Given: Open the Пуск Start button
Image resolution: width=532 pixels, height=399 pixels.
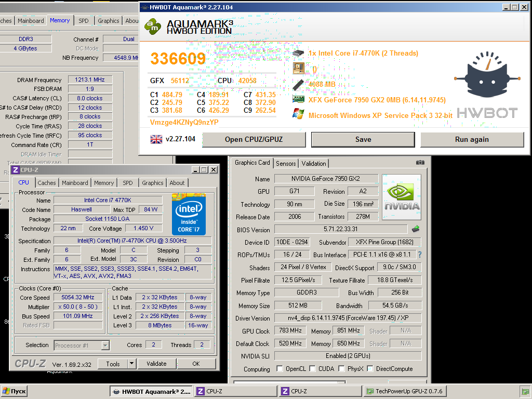Looking at the screenshot, I should (14, 391).
